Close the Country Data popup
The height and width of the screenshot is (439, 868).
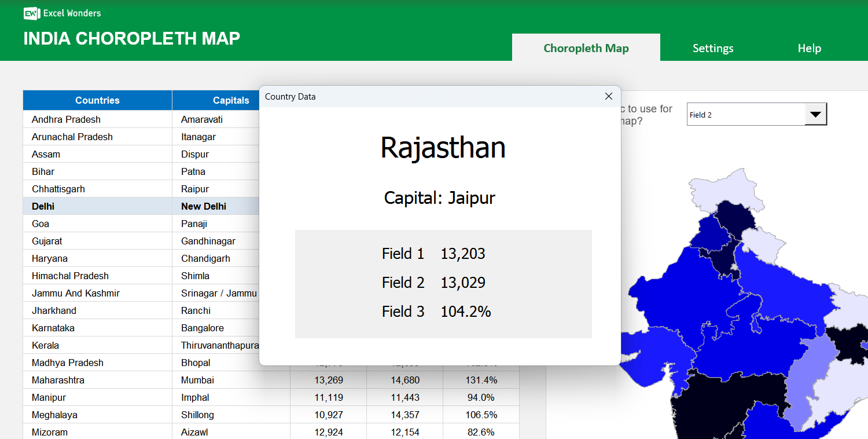tap(608, 96)
